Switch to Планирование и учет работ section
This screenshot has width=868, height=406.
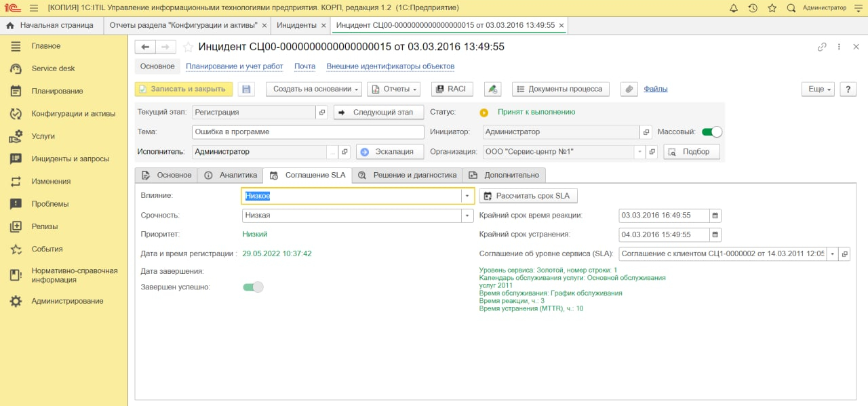(235, 66)
